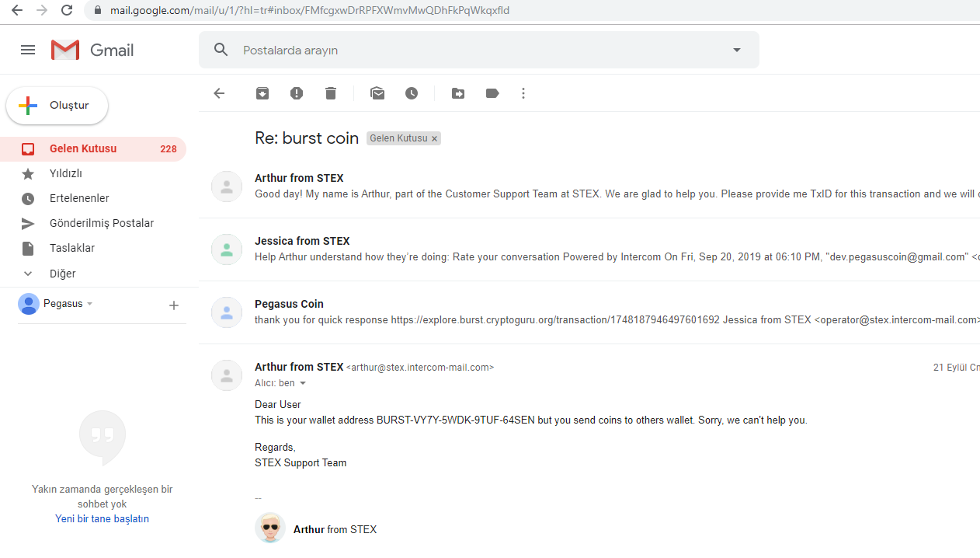
Task: Click Pegasus Coin sender avatar
Action: pyautogui.click(x=227, y=312)
